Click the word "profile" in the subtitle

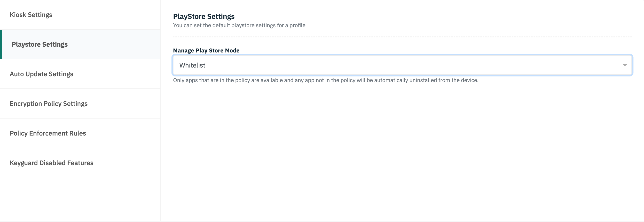click(x=298, y=25)
